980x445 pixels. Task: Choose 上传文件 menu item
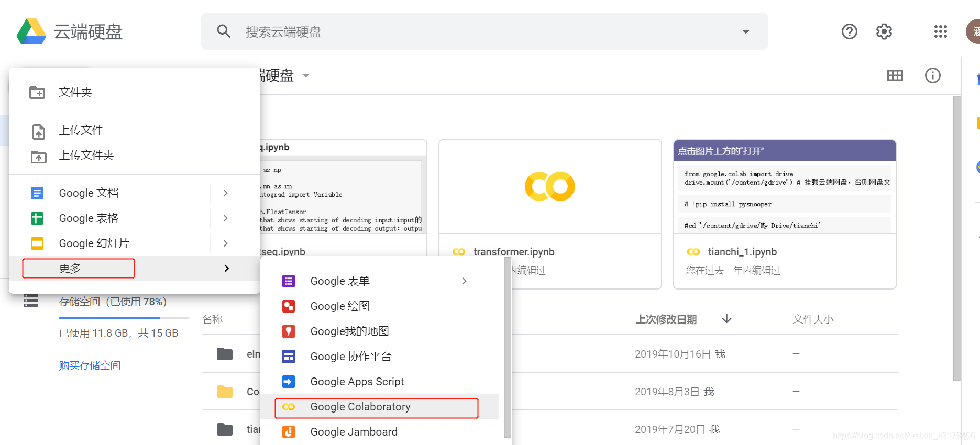[x=135, y=130]
